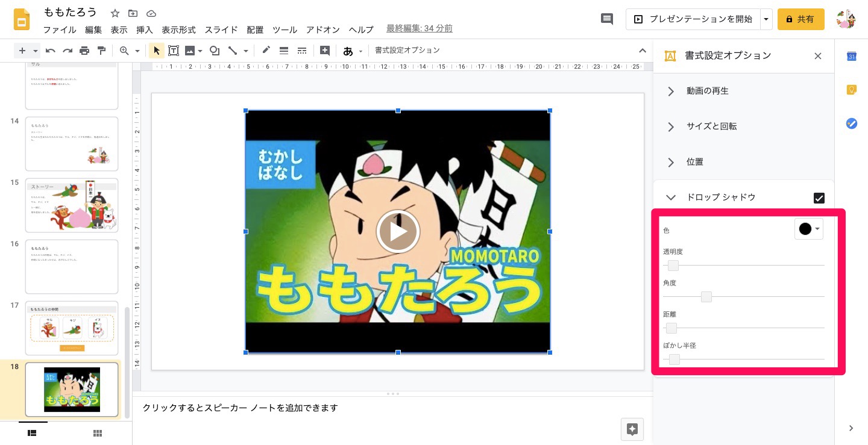This screenshot has height=445, width=868.
Task: Open presentation start options dropdown
Action: 766,19
